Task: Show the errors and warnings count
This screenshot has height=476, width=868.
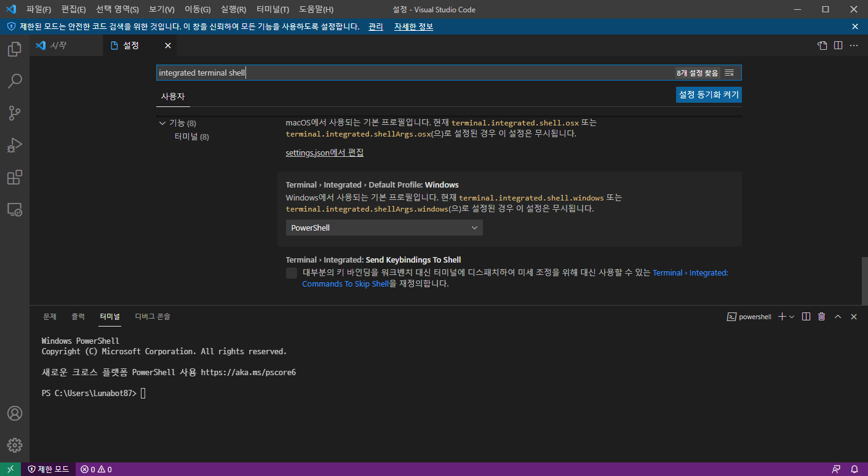Action: 96,469
